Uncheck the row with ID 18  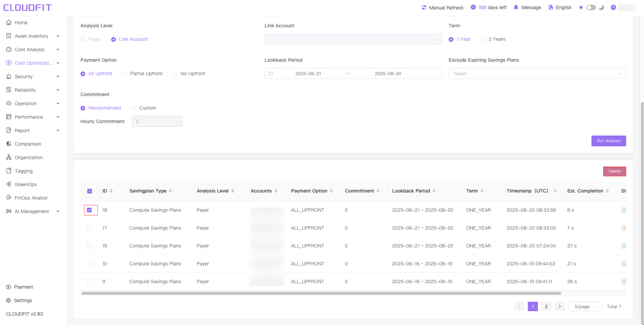(89, 210)
